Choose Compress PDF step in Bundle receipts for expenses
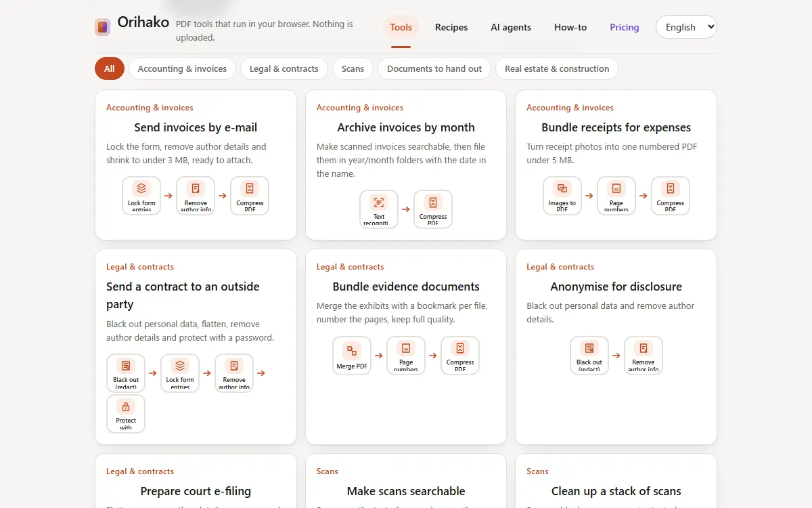The image size is (812, 508). click(671, 196)
